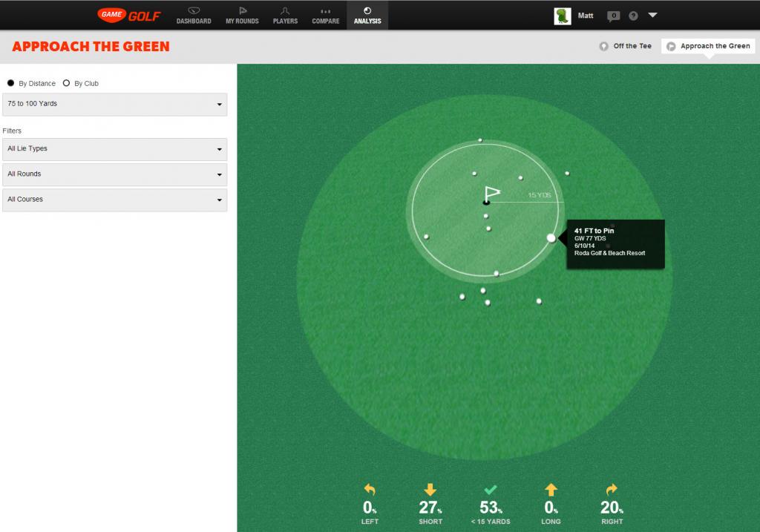This screenshot has width=760, height=532.
Task: Select the By Club radio button
Action: [67, 84]
